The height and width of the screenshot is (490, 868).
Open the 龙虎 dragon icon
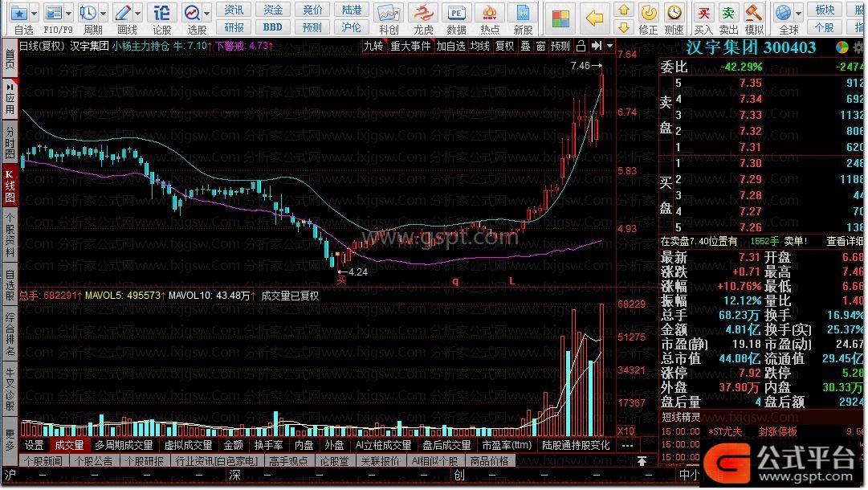423,13
